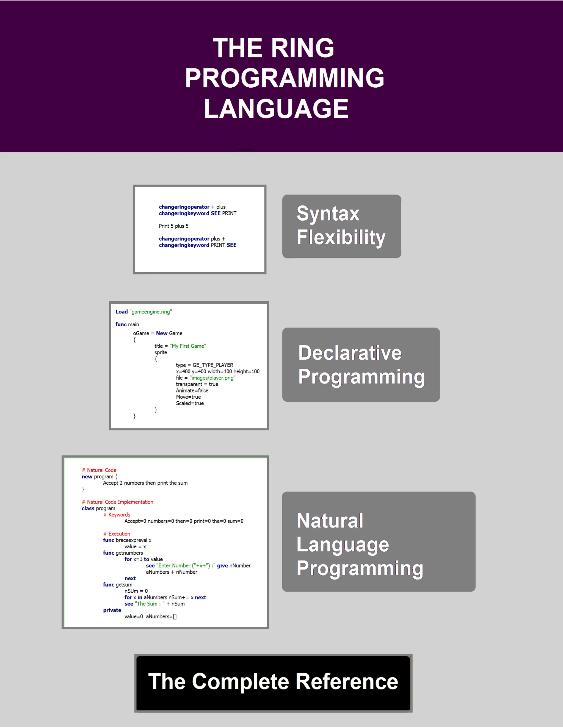Click the "Print 5 plus 5" code line

point(173,226)
